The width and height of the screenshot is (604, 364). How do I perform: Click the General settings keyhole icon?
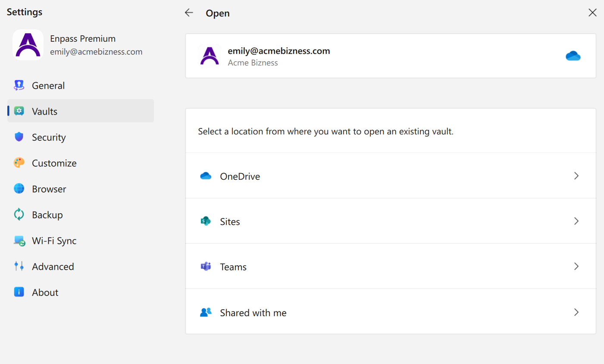tap(19, 85)
